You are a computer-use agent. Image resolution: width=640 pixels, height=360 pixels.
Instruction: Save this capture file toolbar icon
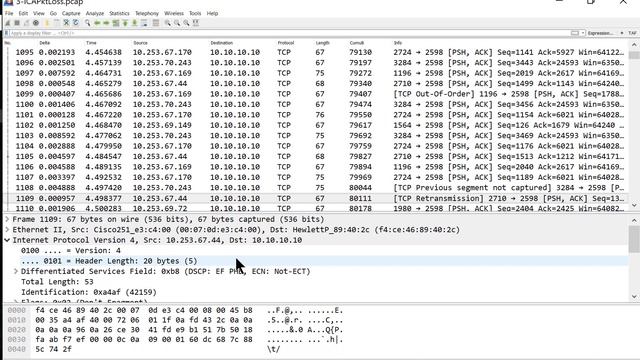(57, 23)
